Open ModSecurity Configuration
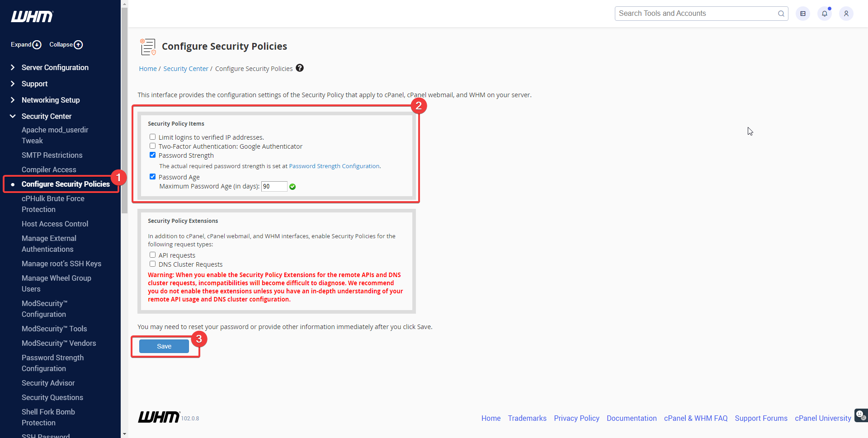Screen dimensions: 868x438 tap(44, 309)
